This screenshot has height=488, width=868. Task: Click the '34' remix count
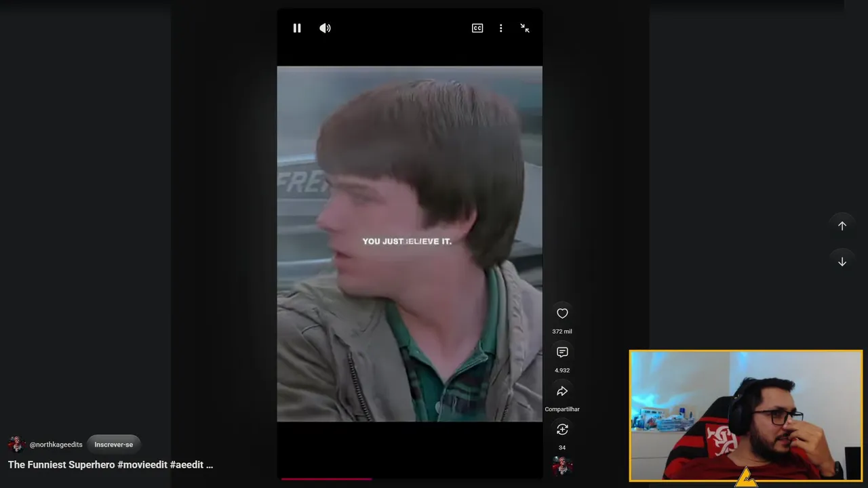tap(562, 447)
